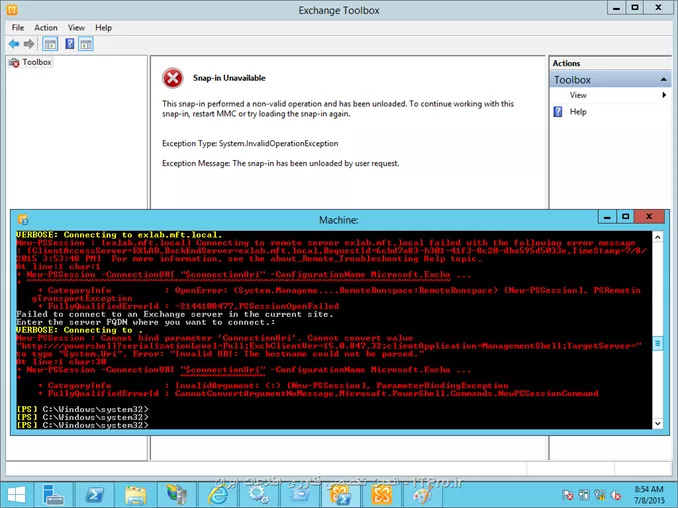Click the Machine shell window title icon
The width and height of the screenshot is (678, 508).
tap(23, 219)
